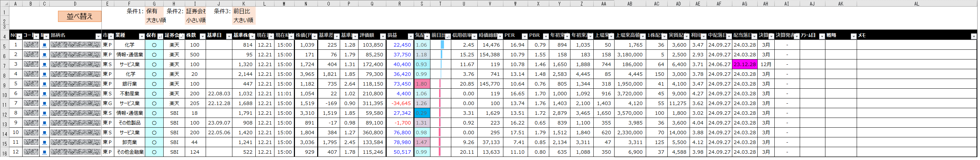Viewport: 980px width, 160px height.
Task: Select the 業種 cell 卸売業
Action: click(x=130, y=142)
